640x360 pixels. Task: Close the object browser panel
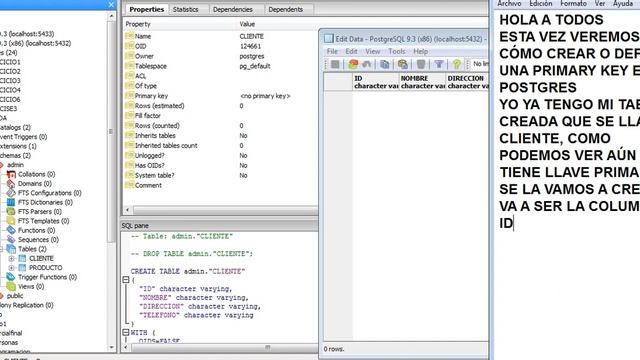point(111,4)
